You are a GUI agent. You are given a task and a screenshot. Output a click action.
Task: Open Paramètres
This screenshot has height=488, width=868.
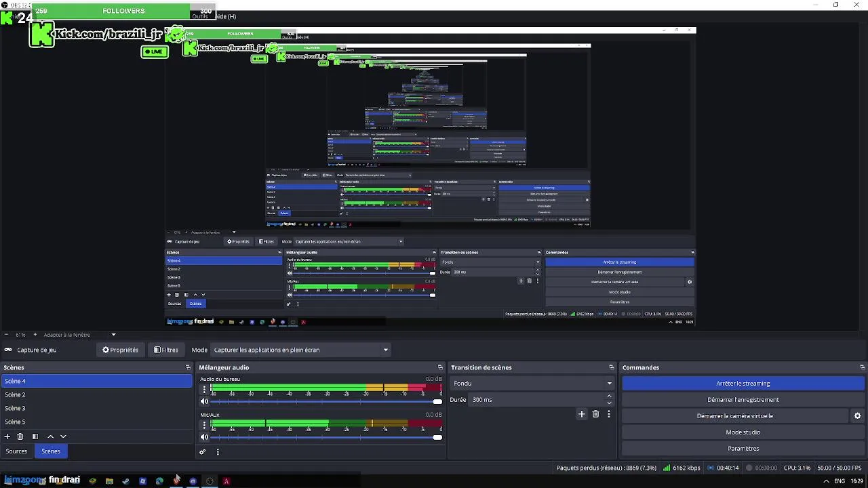coord(743,449)
